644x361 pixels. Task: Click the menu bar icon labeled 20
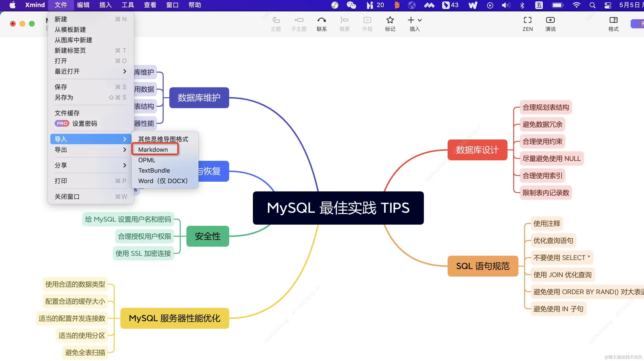375,5
